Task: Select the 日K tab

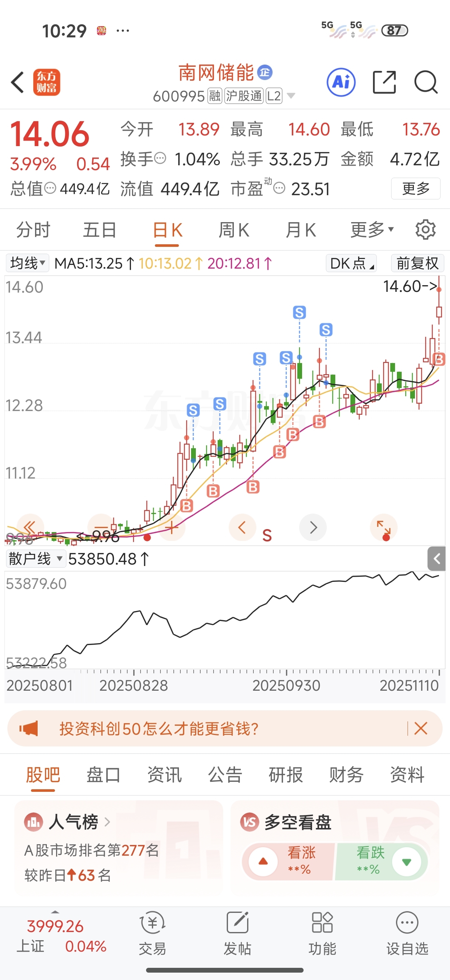Action: 167,230
